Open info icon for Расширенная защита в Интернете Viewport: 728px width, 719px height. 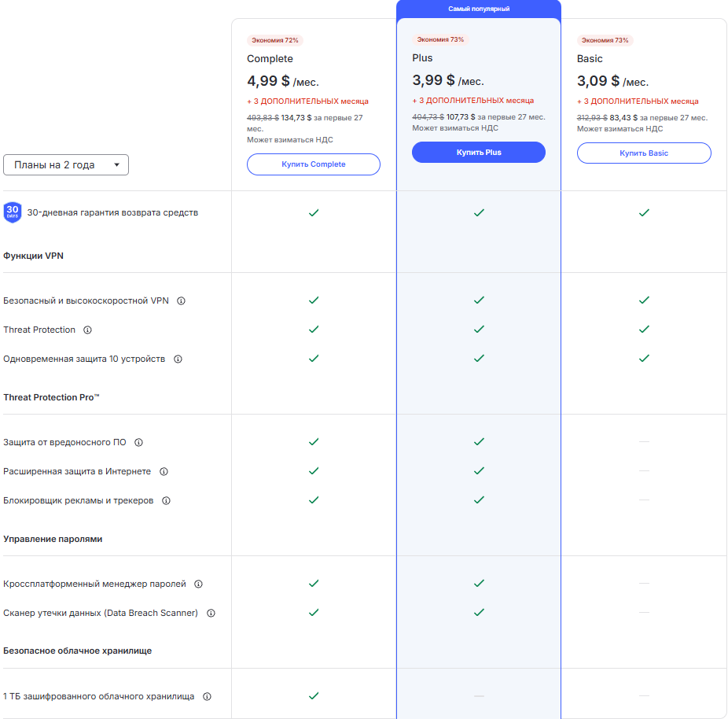pyautogui.click(x=164, y=471)
